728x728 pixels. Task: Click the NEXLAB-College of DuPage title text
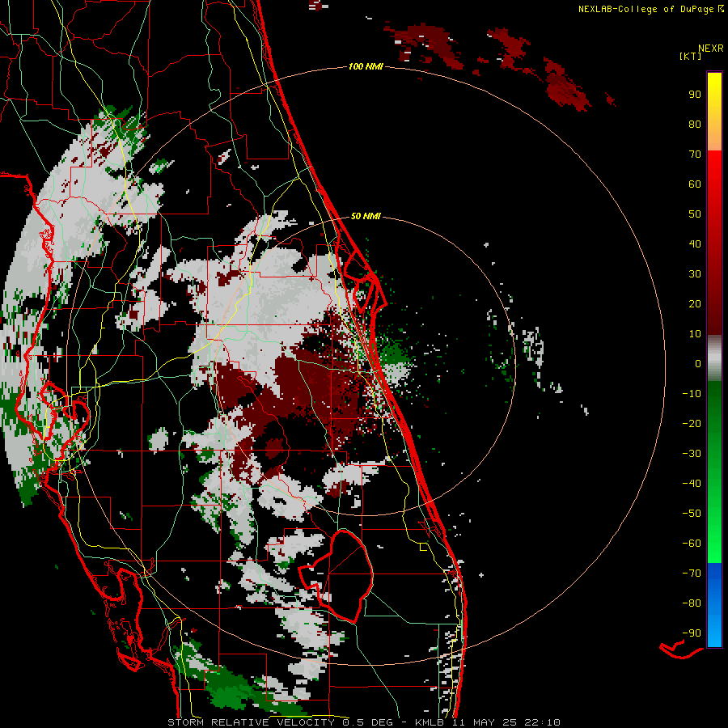point(651,9)
